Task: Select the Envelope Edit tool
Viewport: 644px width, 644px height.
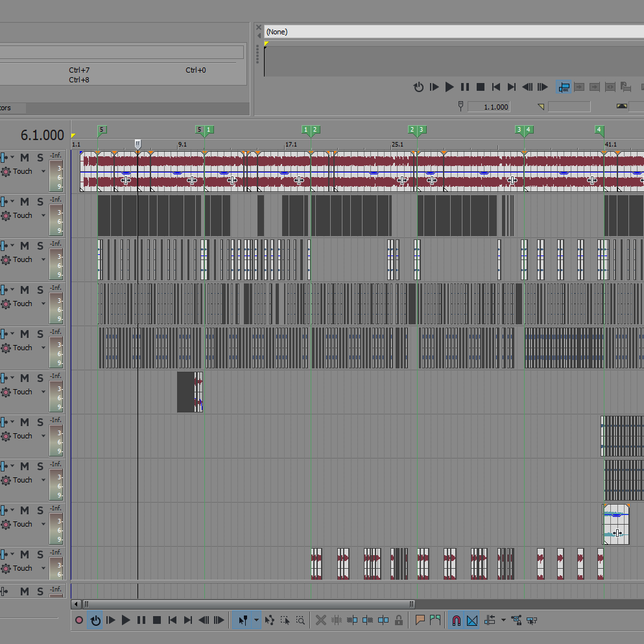Action: [269, 620]
